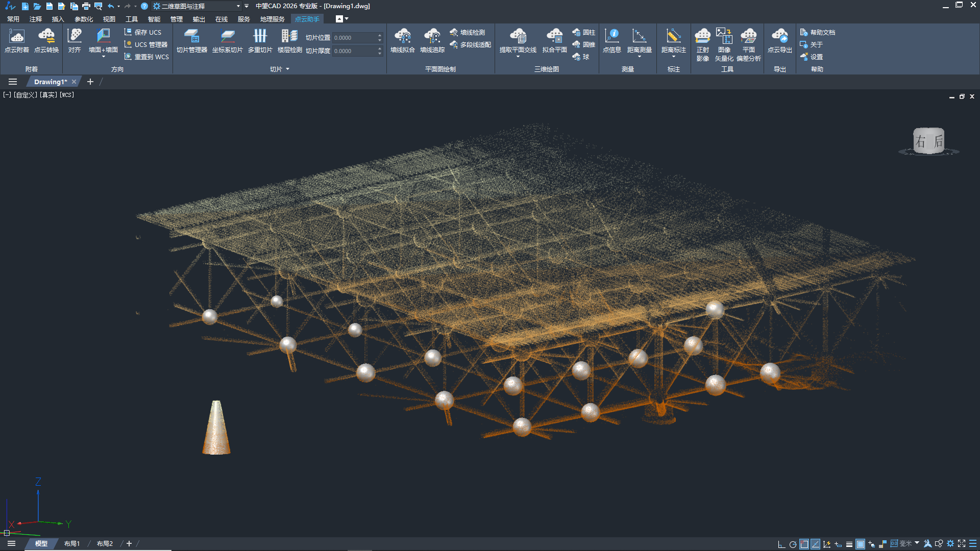Open 帮助文档 help document

pyautogui.click(x=818, y=32)
